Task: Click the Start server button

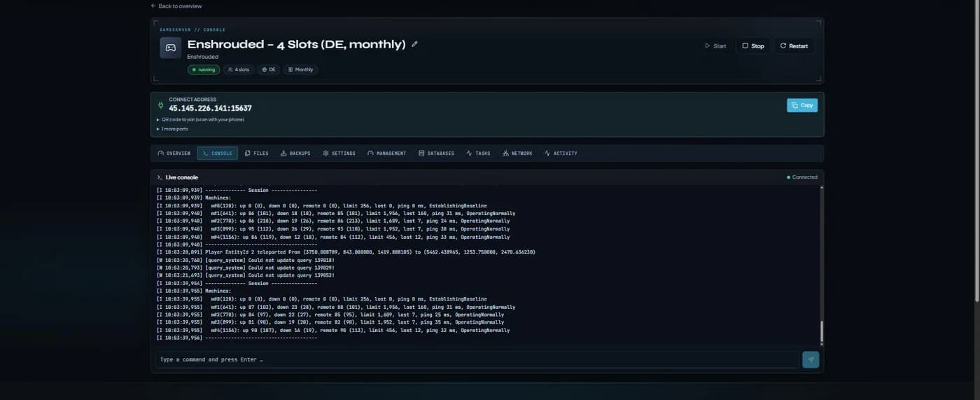Action: click(x=715, y=46)
